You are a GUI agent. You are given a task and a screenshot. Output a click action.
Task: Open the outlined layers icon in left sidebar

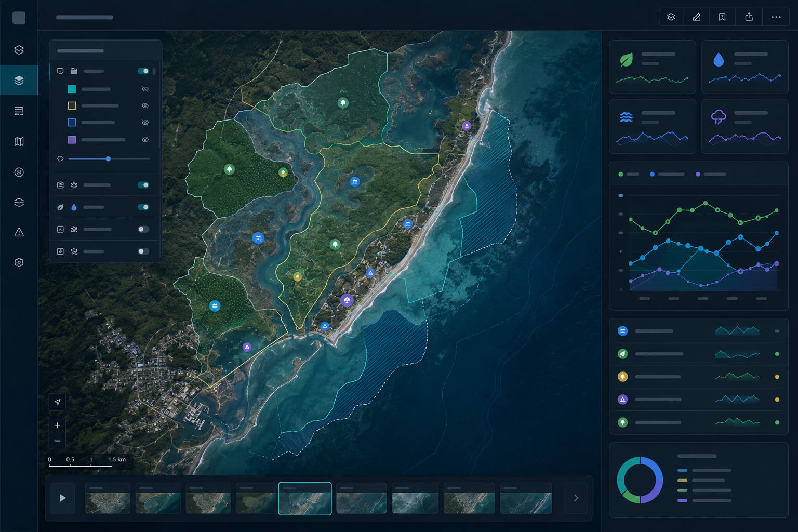point(19,50)
